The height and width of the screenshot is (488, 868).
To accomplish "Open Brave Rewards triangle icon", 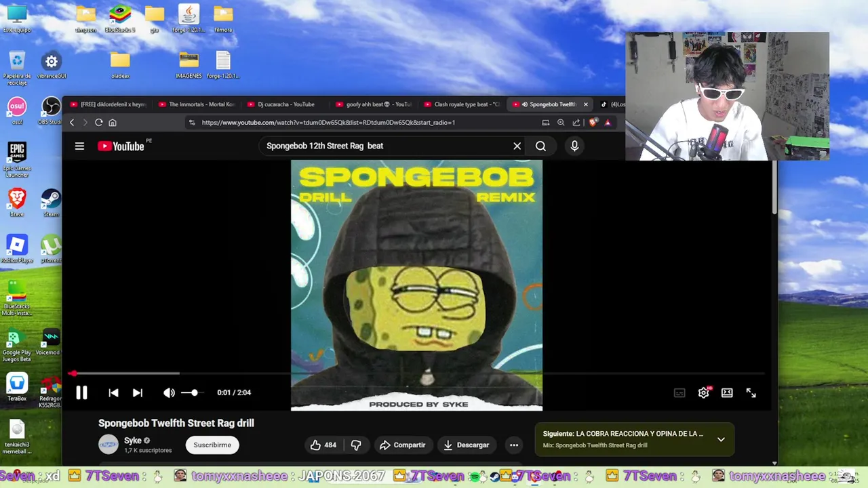I will coord(608,123).
